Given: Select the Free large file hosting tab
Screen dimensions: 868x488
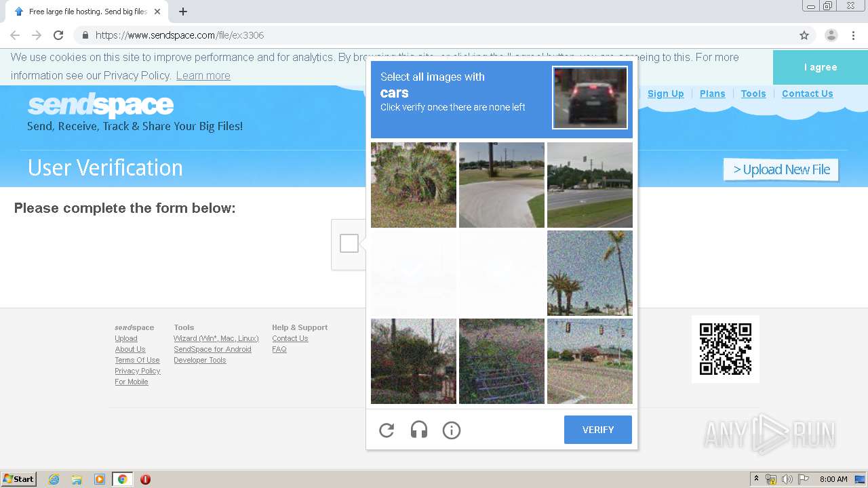Looking at the screenshot, I should [x=87, y=12].
